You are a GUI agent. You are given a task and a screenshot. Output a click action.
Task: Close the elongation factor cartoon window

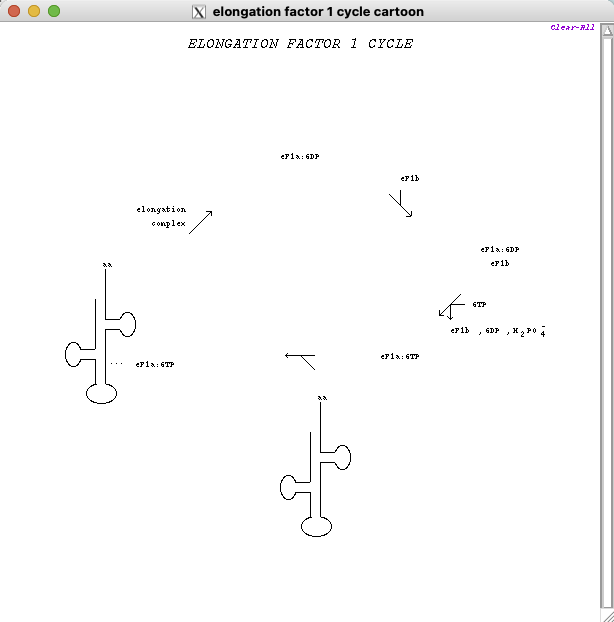pyautogui.click(x=14, y=12)
